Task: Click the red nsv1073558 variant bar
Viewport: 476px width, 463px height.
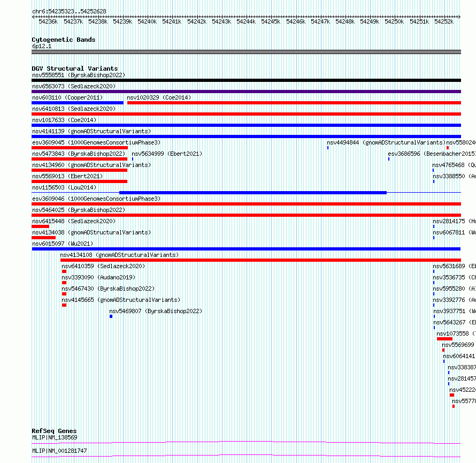Action: pyautogui.click(x=445, y=339)
